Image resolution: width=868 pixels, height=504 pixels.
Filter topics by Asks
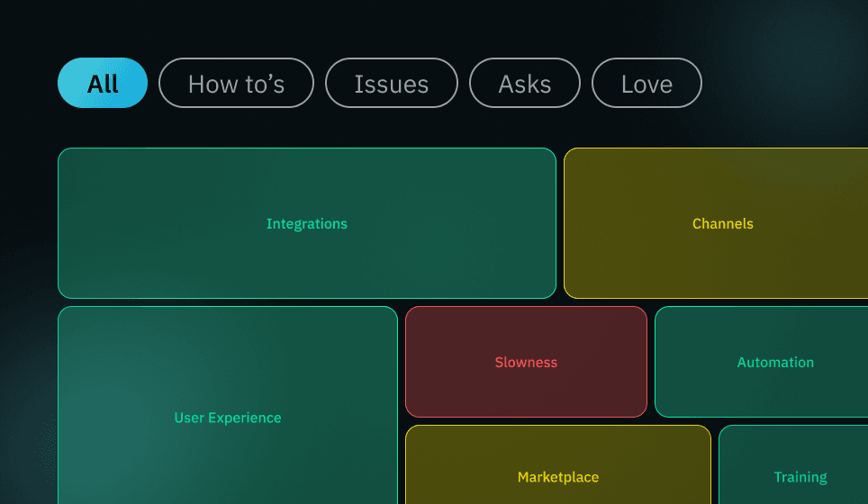[524, 84]
